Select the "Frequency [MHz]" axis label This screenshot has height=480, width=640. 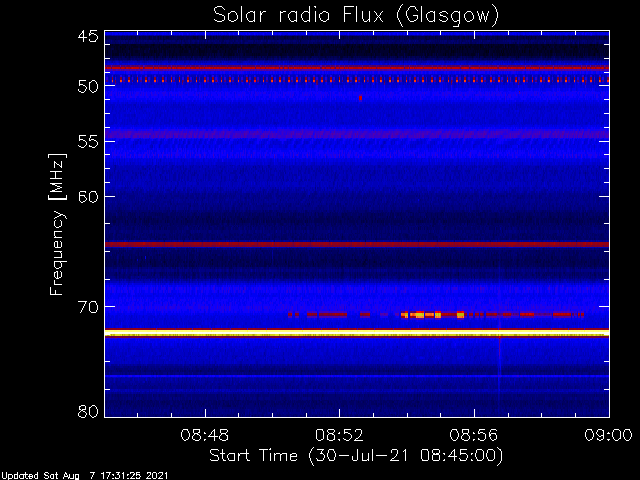57,224
